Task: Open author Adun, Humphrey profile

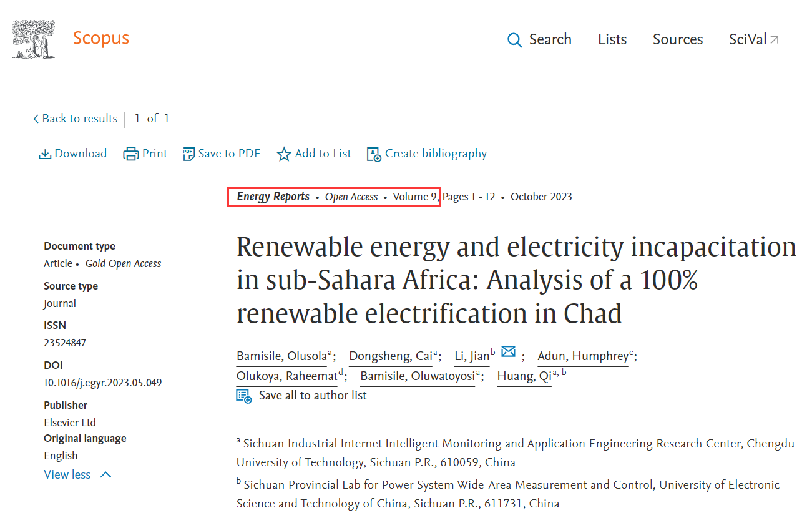Action: tap(583, 356)
